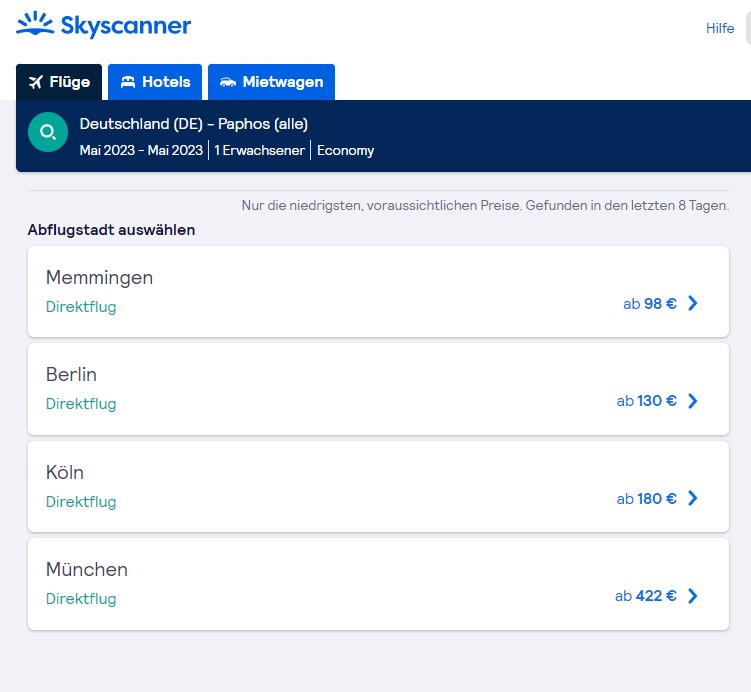
Task: Click the Skyscanner sunrise logo
Action: click(x=35, y=23)
